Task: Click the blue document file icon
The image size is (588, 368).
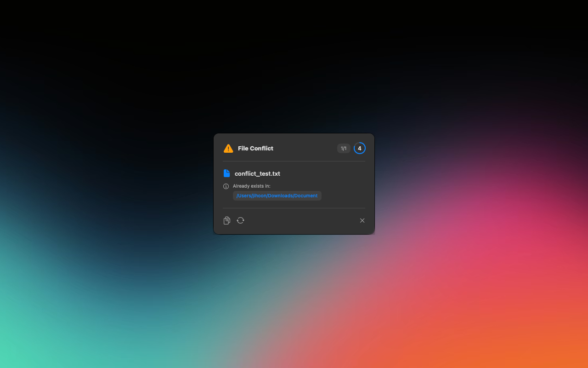Action: tap(226, 173)
